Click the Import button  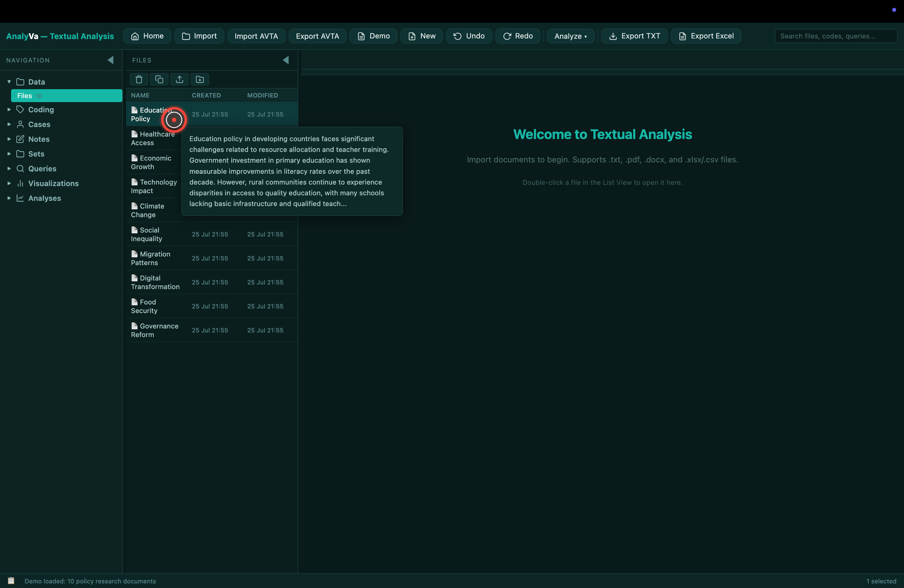tap(199, 36)
